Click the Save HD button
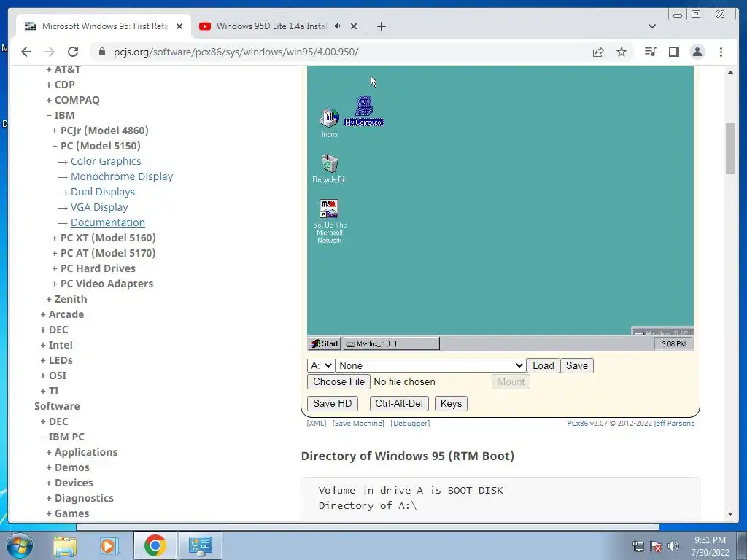This screenshot has height=560, width=747. 332,404
